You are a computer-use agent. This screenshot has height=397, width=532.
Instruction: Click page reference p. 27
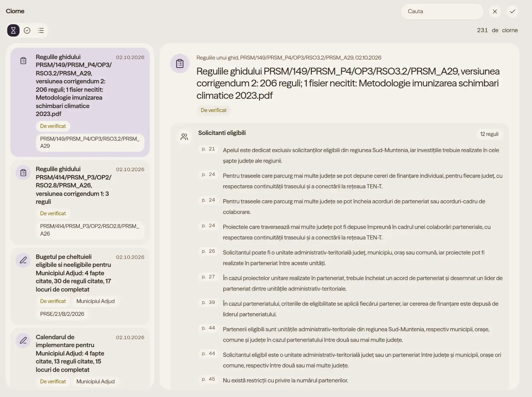pyautogui.click(x=208, y=277)
